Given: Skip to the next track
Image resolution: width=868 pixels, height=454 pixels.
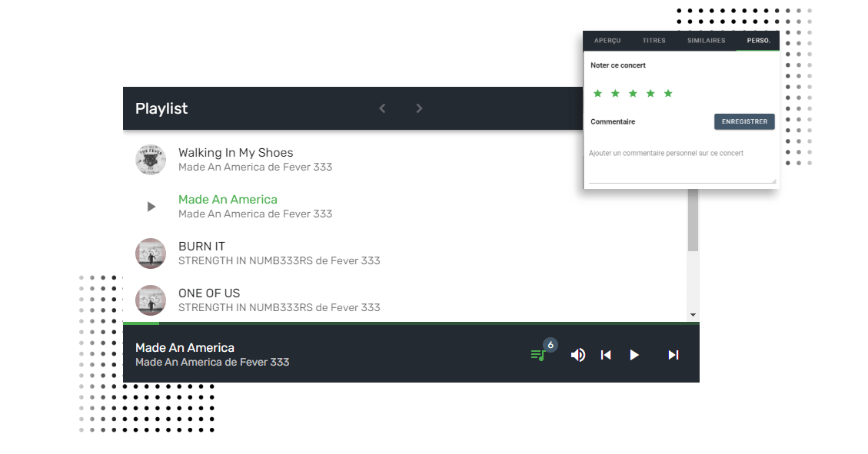Looking at the screenshot, I should [673, 355].
